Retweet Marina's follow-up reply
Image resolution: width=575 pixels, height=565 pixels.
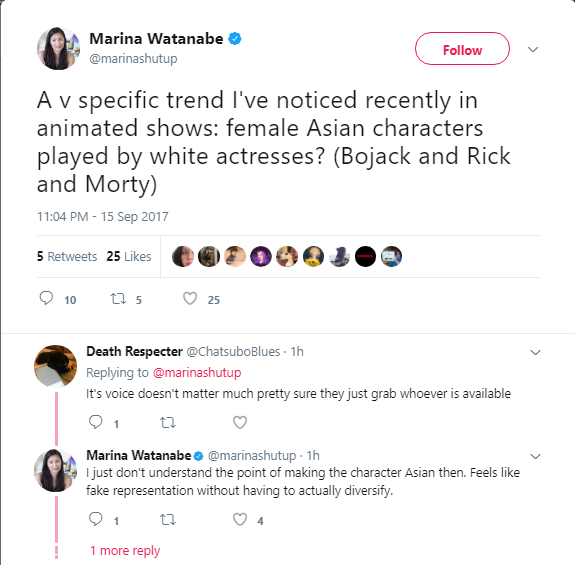pos(168,520)
